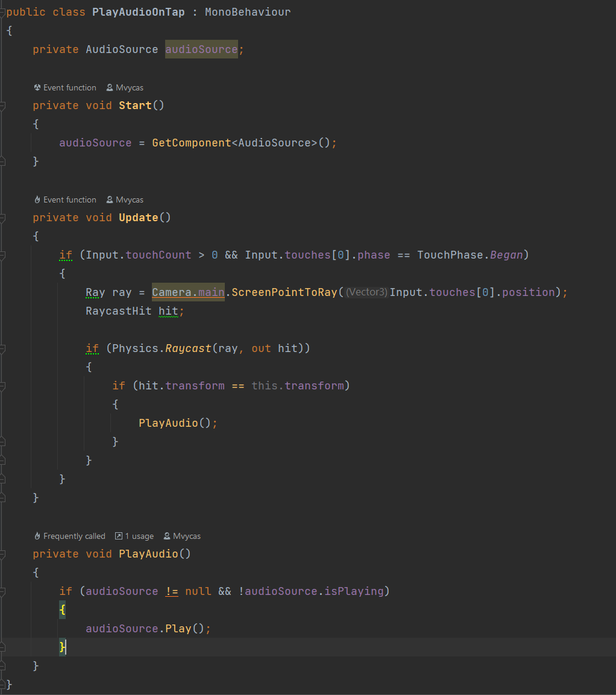
Task: Click the highlighted Camera.main expression
Action: [x=188, y=292]
